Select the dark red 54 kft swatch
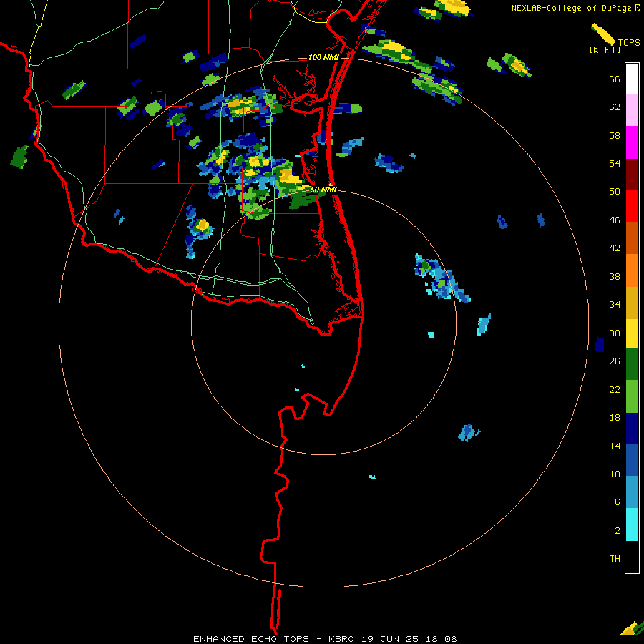 (632, 174)
